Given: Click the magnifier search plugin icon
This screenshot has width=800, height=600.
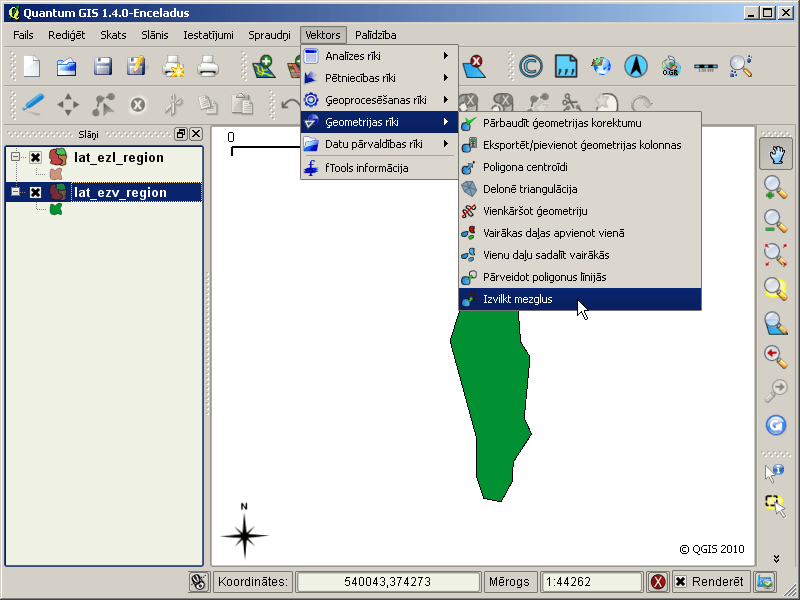Looking at the screenshot, I should coord(740,66).
